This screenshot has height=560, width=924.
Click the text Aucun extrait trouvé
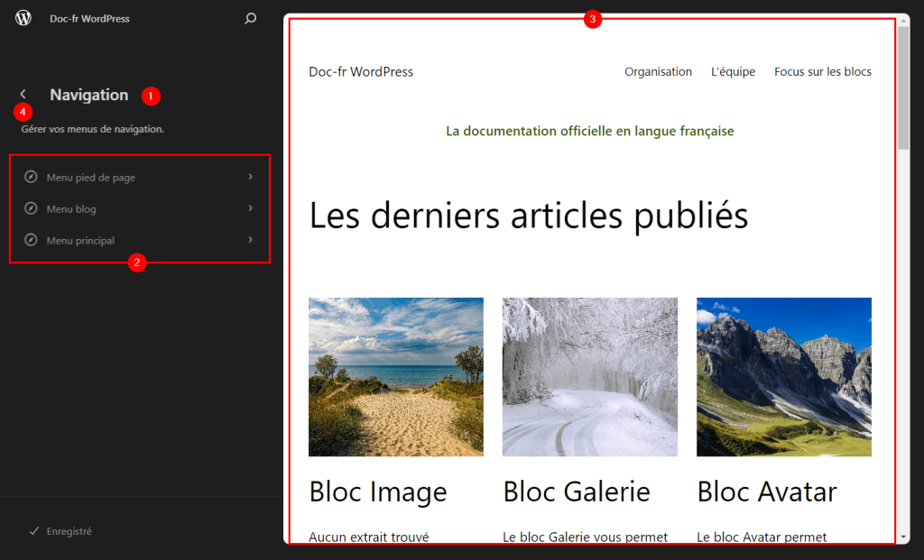click(x=369, y=537)
